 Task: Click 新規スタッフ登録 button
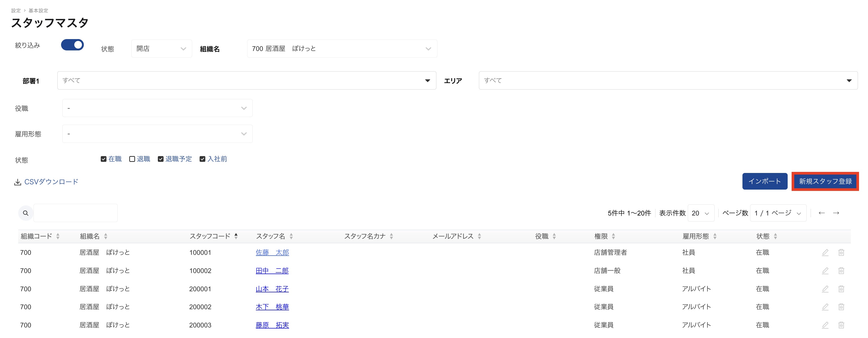[825, 181]
